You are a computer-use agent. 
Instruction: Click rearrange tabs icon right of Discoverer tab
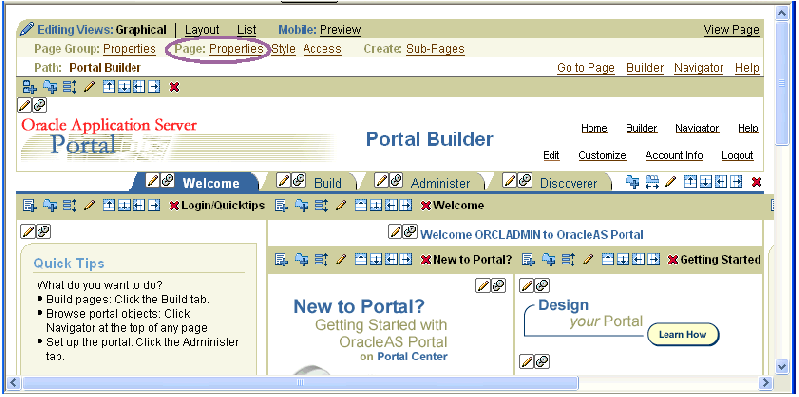coord(652,181)
